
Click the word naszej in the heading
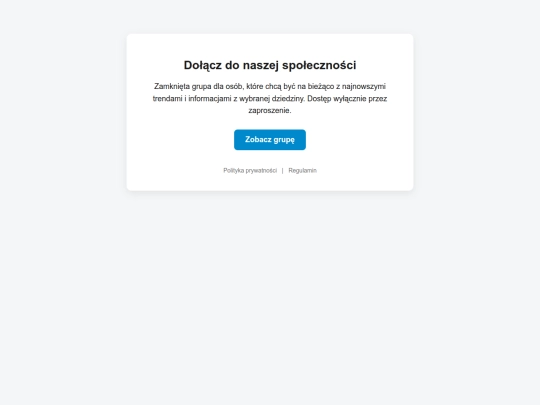point(261,65)
